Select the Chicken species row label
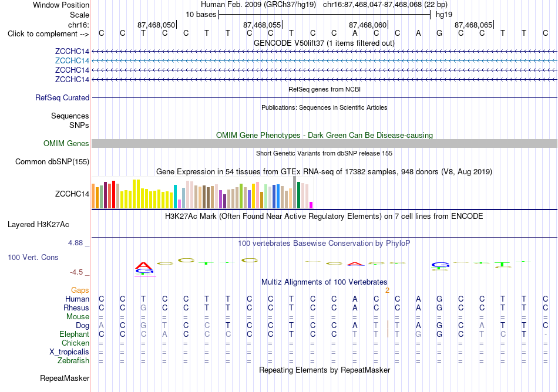Image resolution: width=558 pixels, height=392 pixels. pos(75,343)
